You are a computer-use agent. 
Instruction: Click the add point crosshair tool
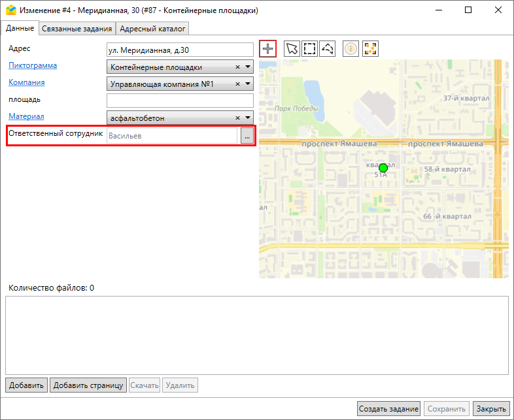[268, 49]
